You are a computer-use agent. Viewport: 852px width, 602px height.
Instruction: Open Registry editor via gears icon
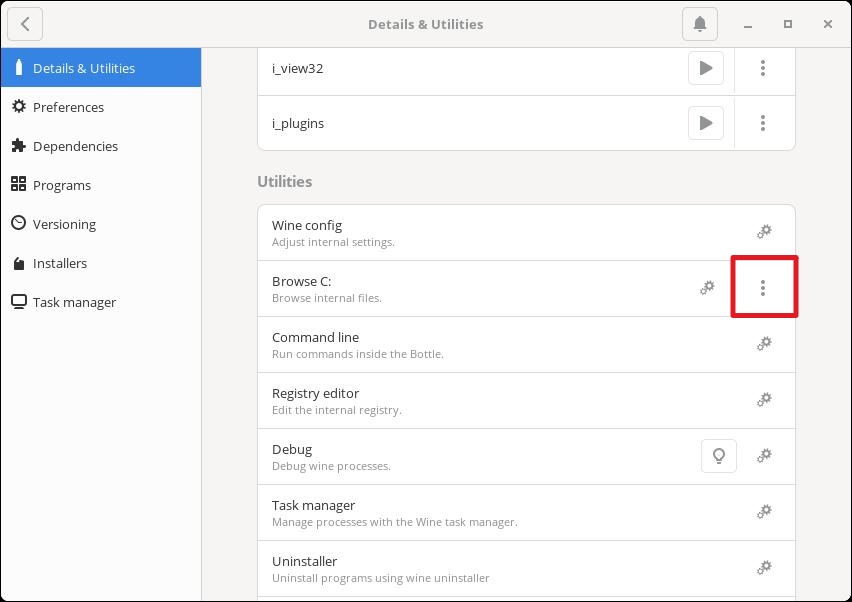click(x=764, y=399)
